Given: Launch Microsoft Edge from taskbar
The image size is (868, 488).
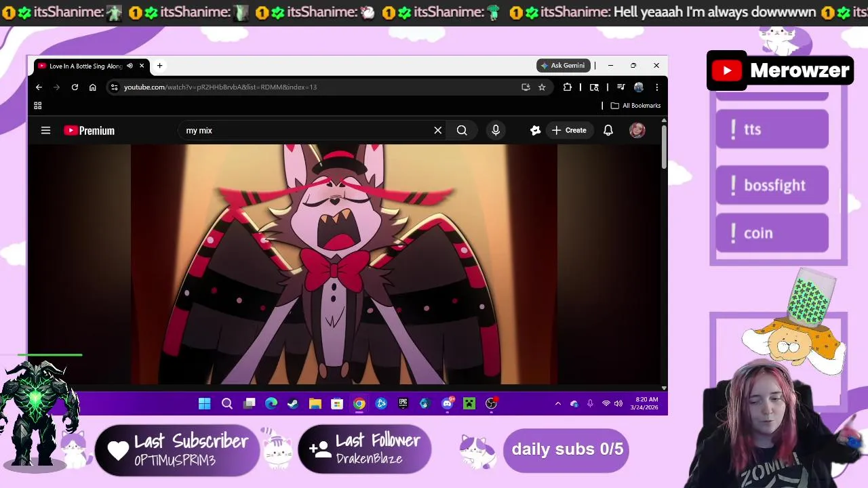Looking at the screenshot, I should point(271,404).
